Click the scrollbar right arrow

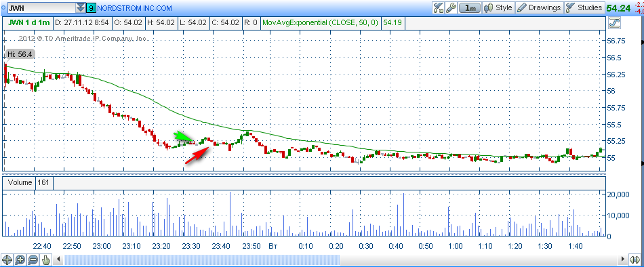click(624, 260)
